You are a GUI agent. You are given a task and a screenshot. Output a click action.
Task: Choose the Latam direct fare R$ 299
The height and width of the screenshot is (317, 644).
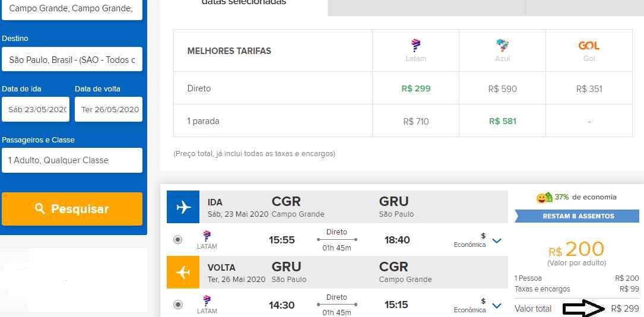(x=415, y=88)
